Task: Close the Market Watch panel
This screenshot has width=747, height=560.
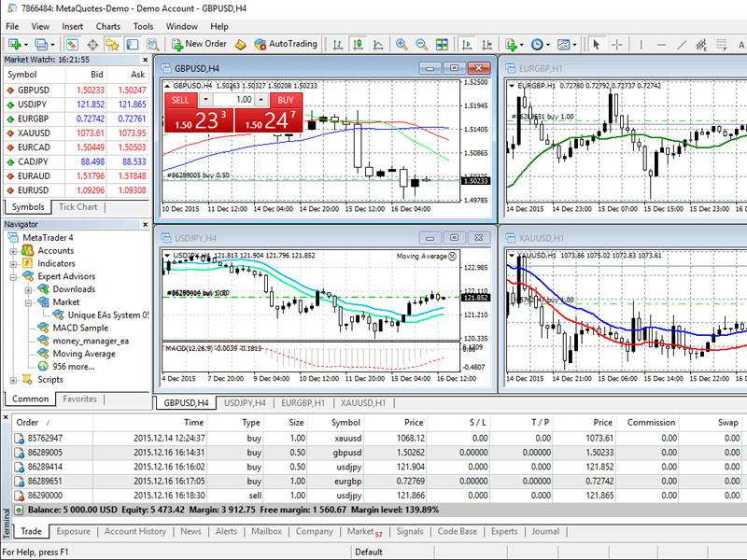Action: point(146,60)
